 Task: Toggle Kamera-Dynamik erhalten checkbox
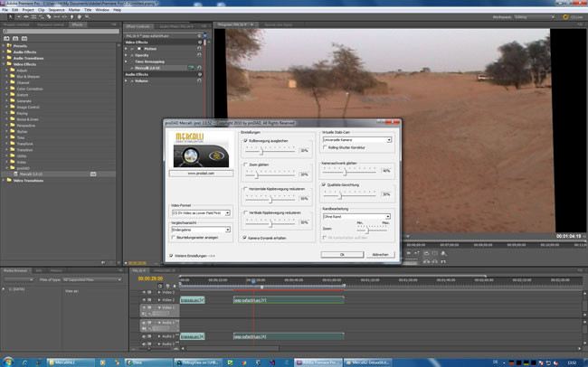click(244, 238)
